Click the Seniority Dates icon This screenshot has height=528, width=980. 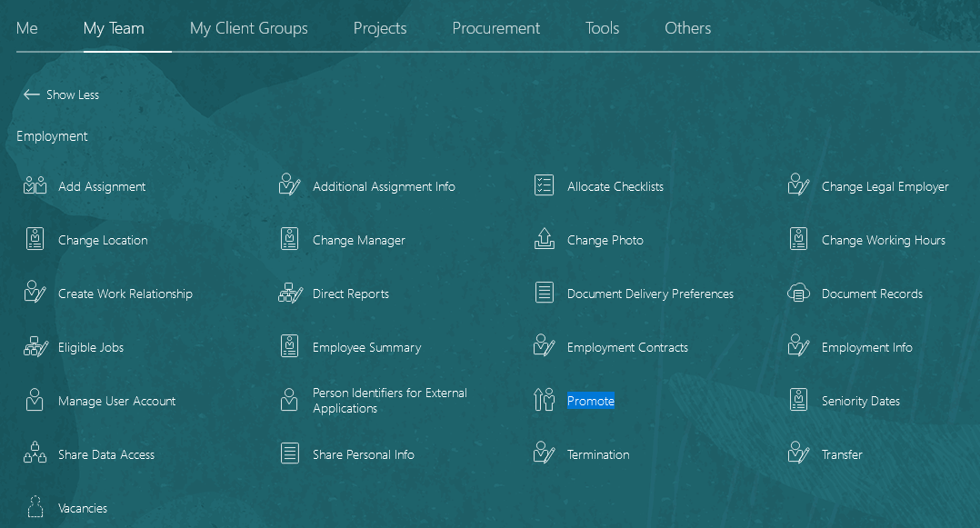799,400
